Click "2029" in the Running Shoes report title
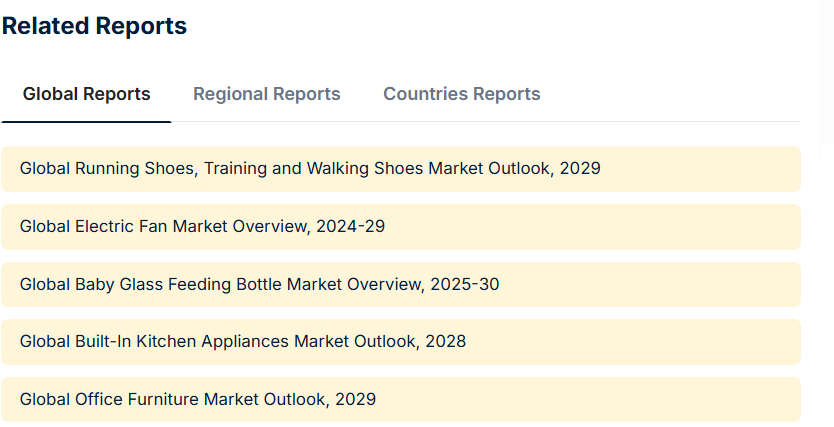 (x=580, y=169)
